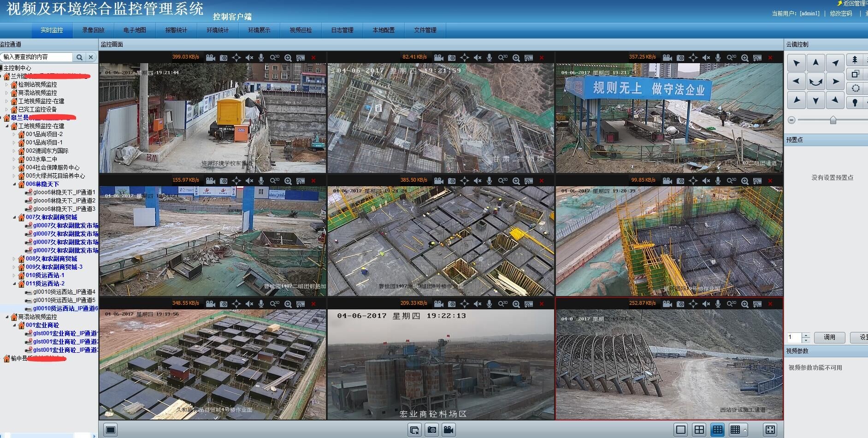Start recording on the top-left camera feed
This screenshot has width=868, height=438.
click(x=211, y=58)
